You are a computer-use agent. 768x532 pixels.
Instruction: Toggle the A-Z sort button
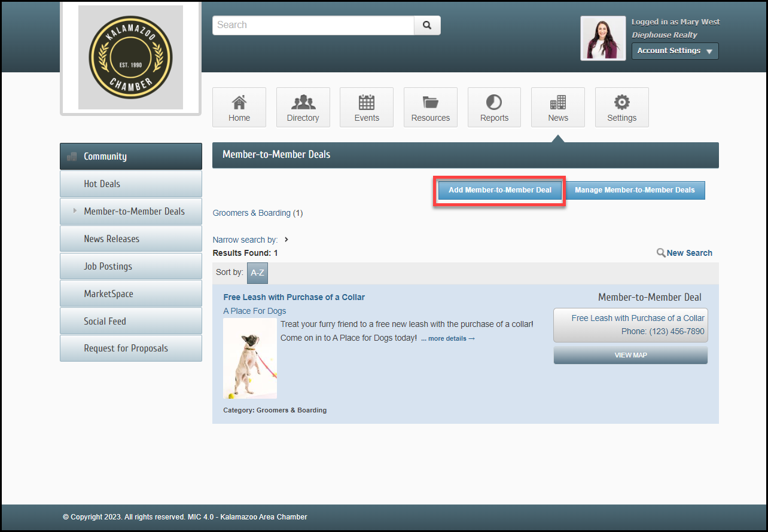pos(257,273)
